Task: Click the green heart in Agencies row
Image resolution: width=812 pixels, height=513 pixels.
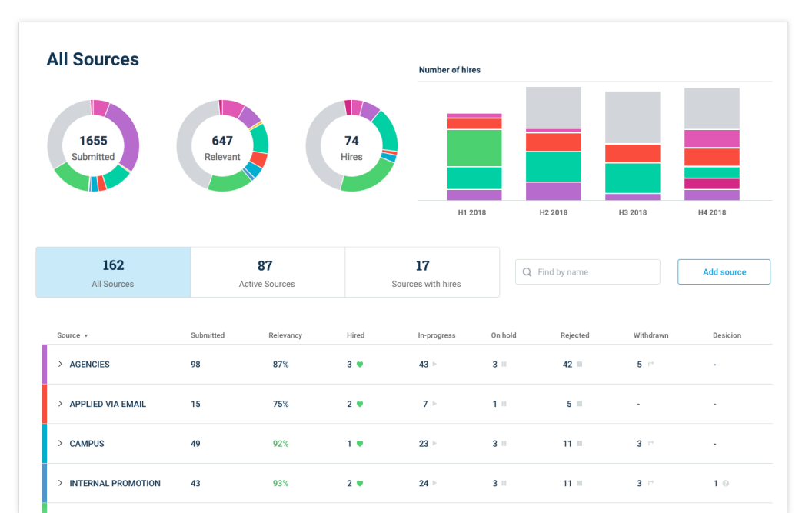Action: pyautogui.click(x=360, y=365)
